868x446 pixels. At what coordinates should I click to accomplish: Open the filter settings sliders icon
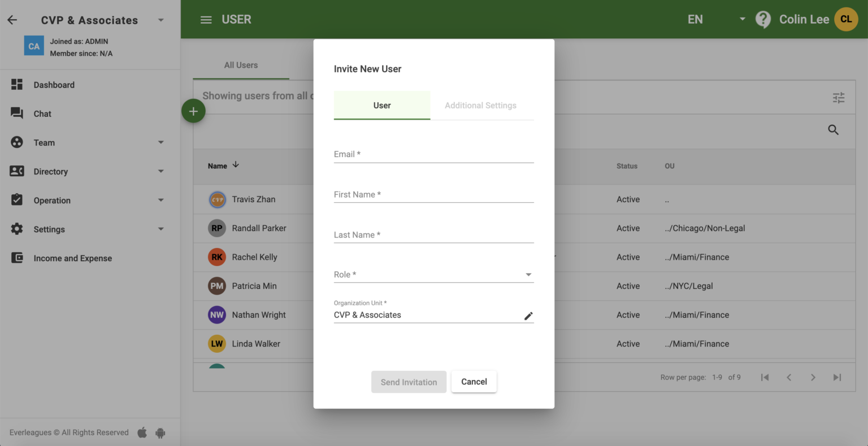click(x=839, y=98)
